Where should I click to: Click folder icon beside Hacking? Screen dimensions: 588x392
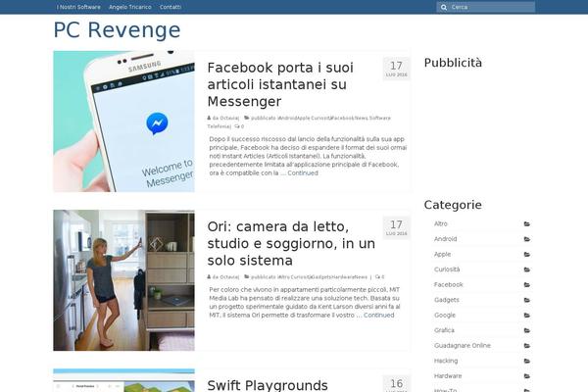[x=527, y=361]
